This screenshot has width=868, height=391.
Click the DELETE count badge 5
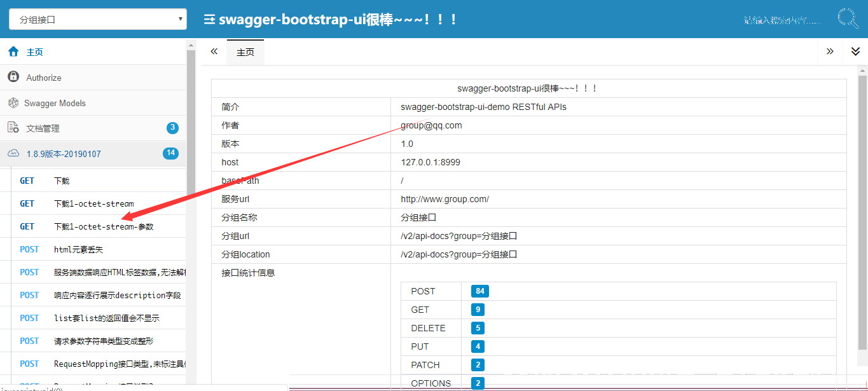[478, 328]
